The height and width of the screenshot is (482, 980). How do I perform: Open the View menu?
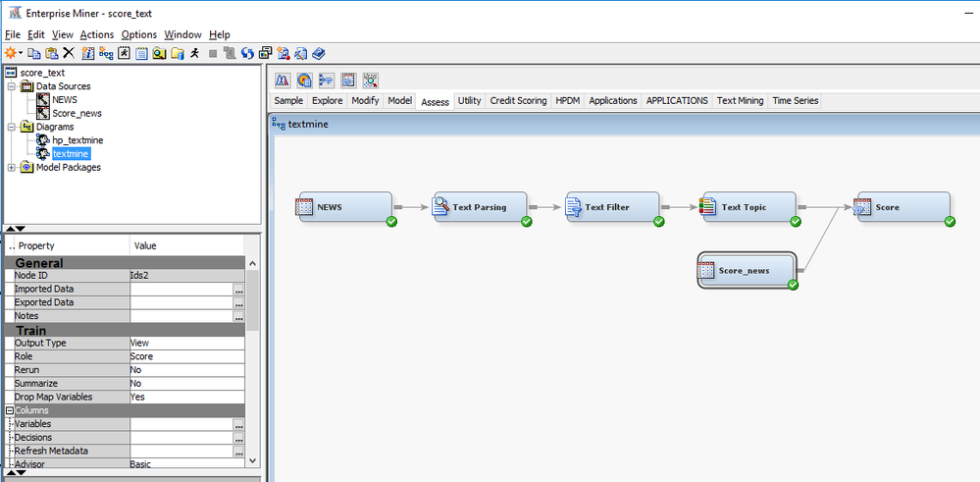click(63, 34)
